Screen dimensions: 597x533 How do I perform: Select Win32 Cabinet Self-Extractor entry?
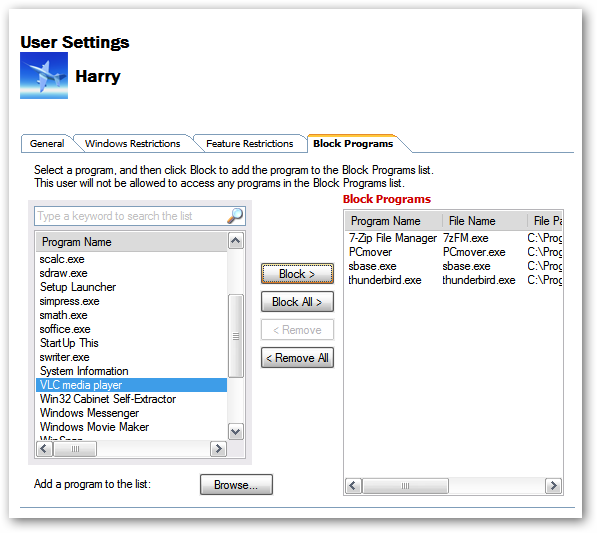click(x=131, y=399)
